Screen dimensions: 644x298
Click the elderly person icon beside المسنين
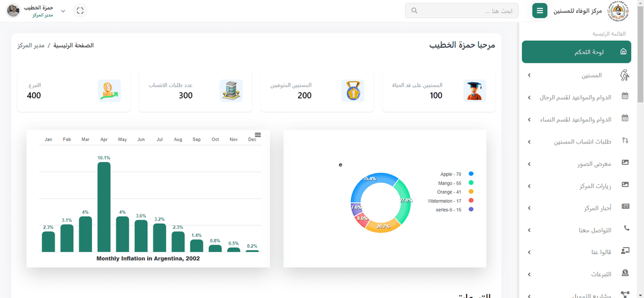[625, 75]
